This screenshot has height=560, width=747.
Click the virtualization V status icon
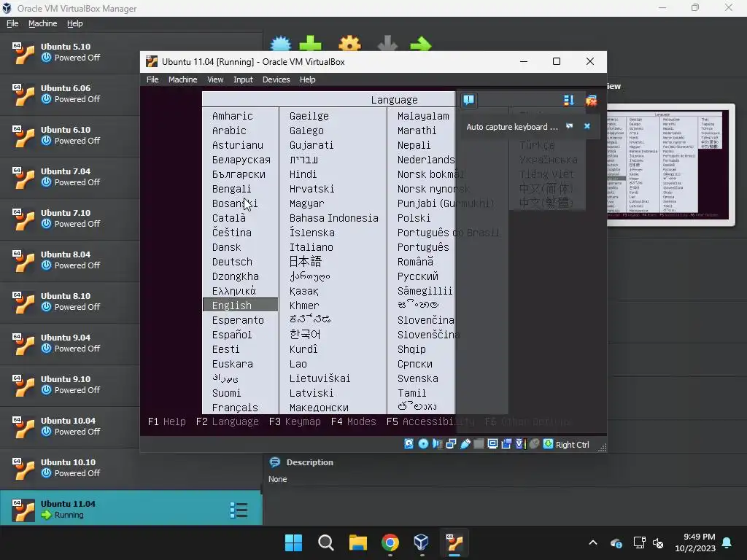(519, 444)
